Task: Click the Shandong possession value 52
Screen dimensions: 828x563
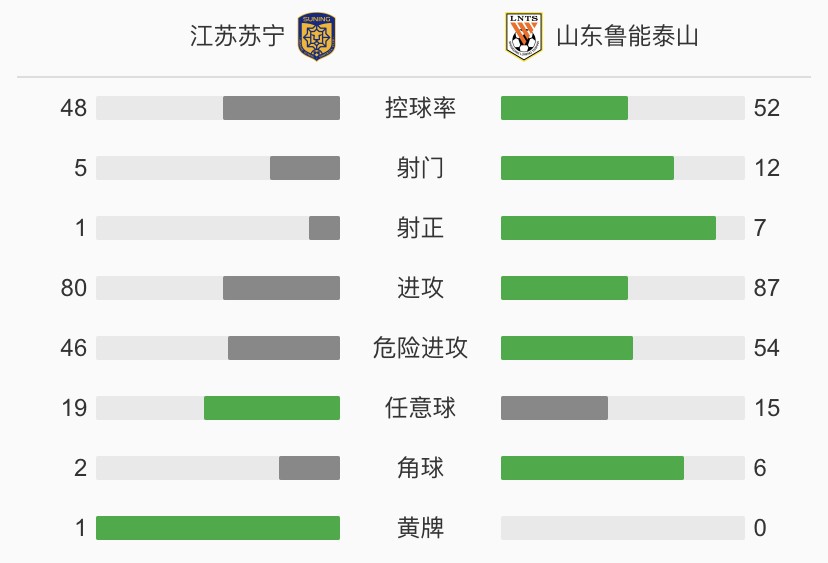Action: (767, 108)
